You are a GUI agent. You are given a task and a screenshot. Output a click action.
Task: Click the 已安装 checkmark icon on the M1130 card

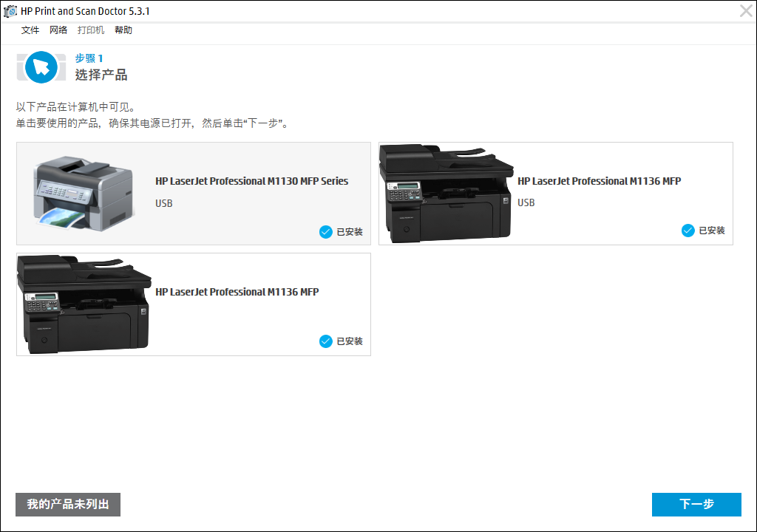click(x=326, y=232)
